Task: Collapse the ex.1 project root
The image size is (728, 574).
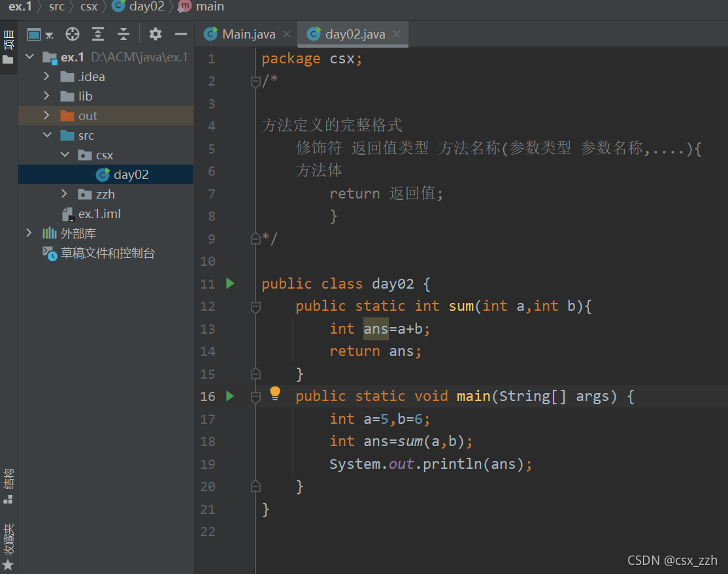Action: point(29,57)
